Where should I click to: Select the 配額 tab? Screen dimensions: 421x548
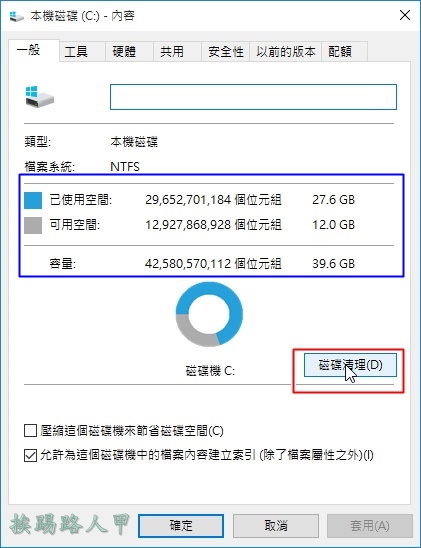click(x=344, y=52)
